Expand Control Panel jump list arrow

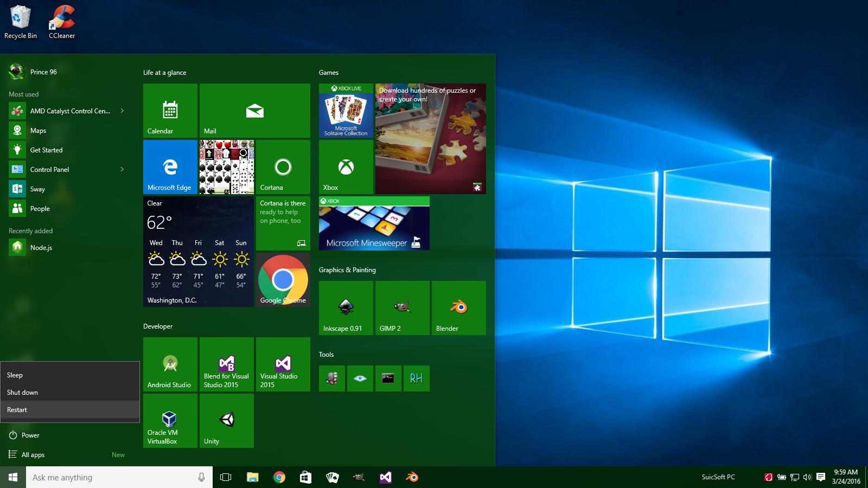coord(122,169)
